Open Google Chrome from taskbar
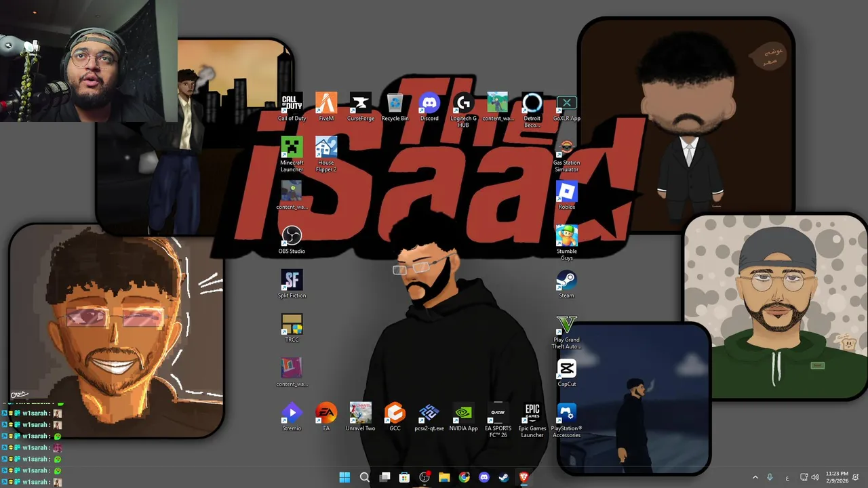The width and height of the screenshot is (868, 488). coord(464,477)
